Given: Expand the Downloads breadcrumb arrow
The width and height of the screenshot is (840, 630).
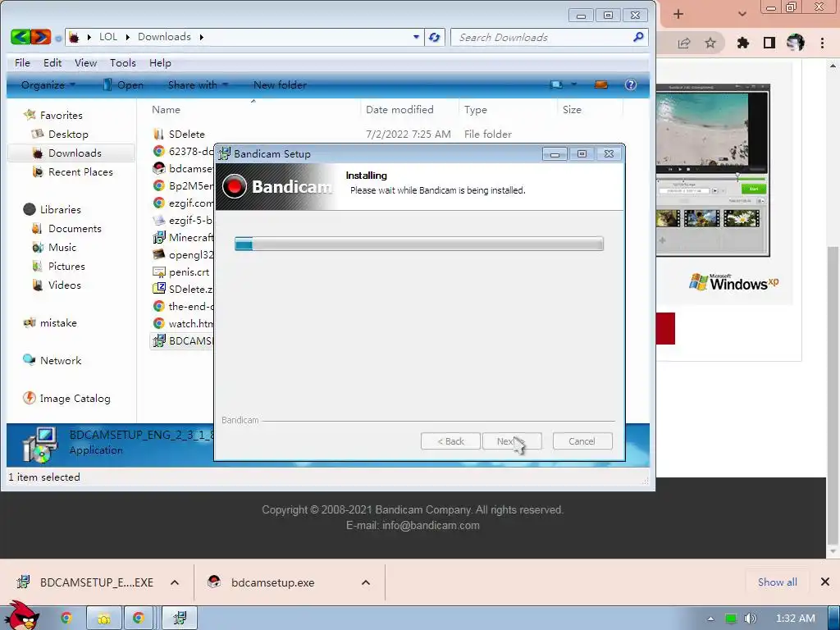Looking at the screenshot, I should [x=202, y=37].
